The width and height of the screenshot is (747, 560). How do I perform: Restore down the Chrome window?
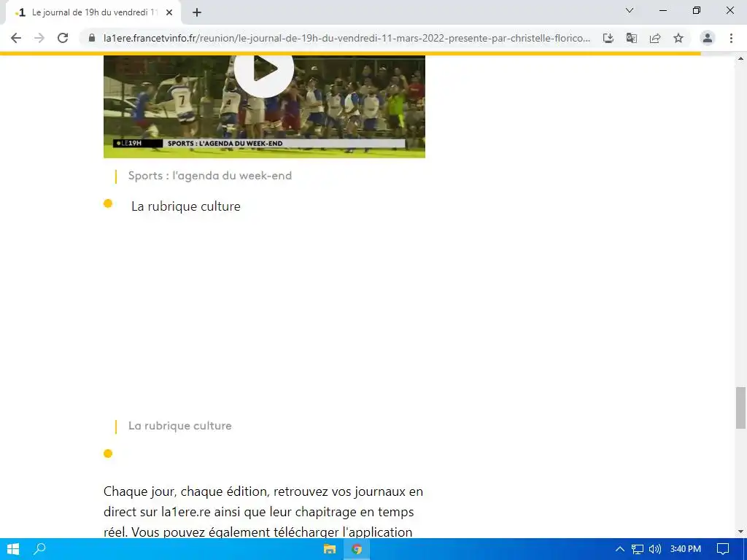point(697,10)
